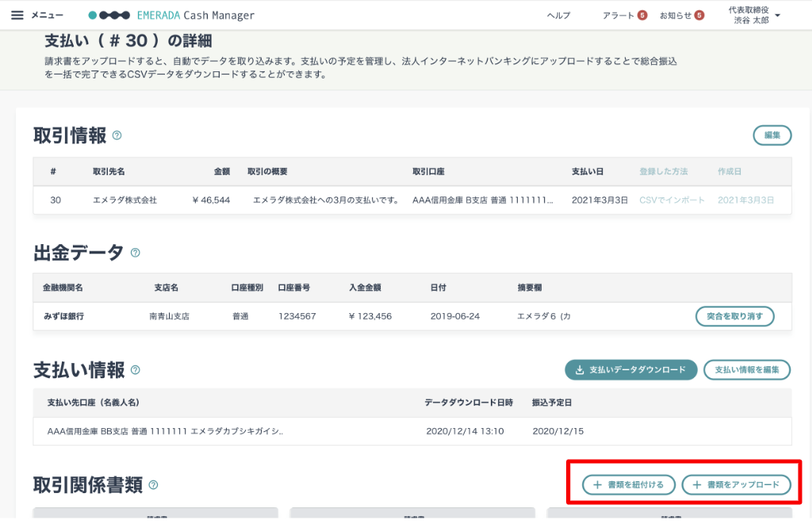Image resolution: width=812 pixels, height=524 pixels.
Task: Click the 書類を紐付ける button
Action: point(629,484)
